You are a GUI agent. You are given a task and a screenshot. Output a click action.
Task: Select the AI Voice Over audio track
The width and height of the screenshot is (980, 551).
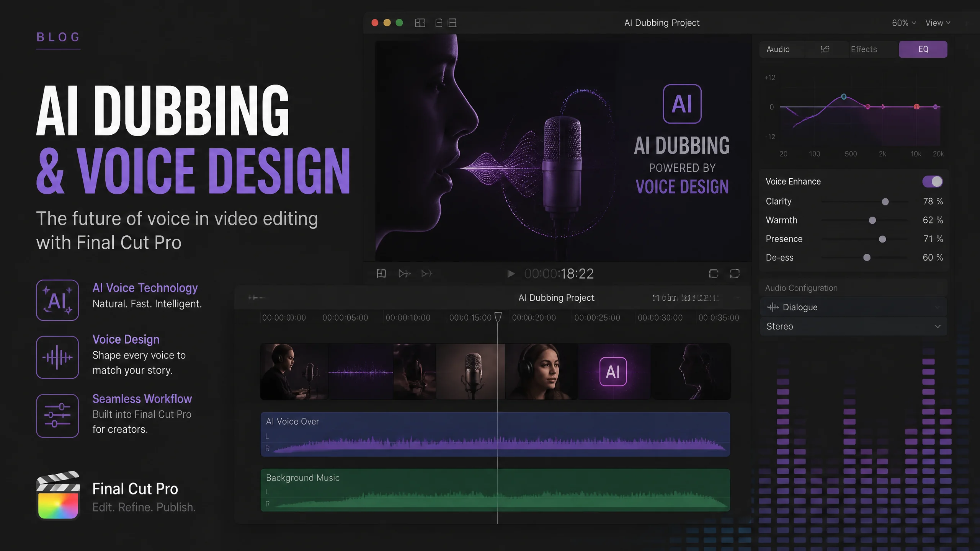click(x=495, y=434)
